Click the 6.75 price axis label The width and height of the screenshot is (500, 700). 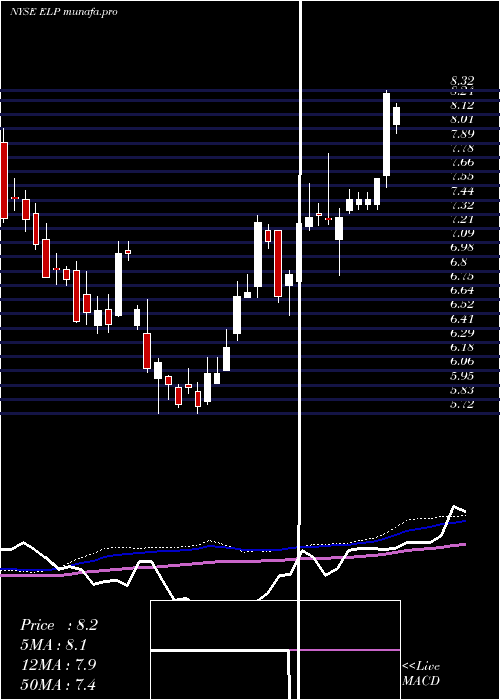tap(462, 276)
